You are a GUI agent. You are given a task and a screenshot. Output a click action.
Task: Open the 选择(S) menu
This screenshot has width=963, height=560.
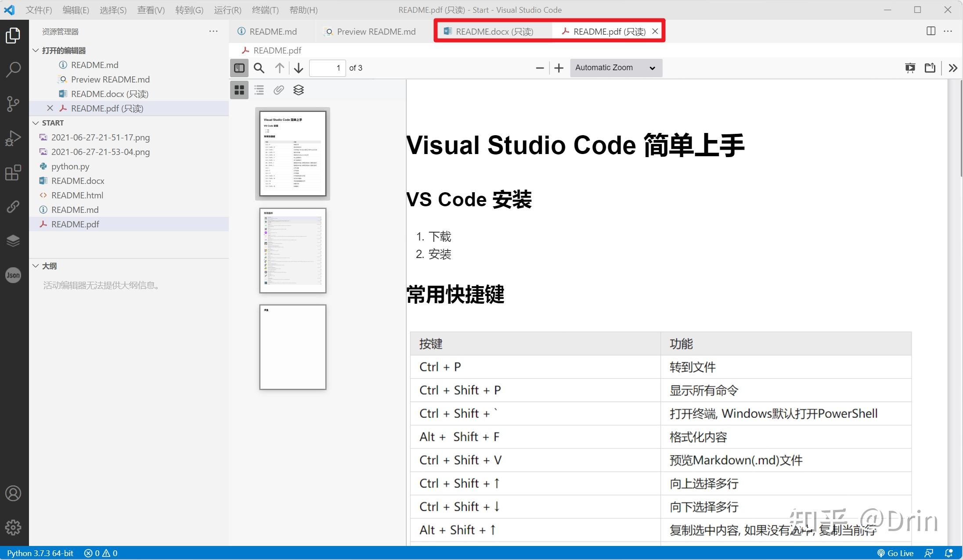(113, 10)
